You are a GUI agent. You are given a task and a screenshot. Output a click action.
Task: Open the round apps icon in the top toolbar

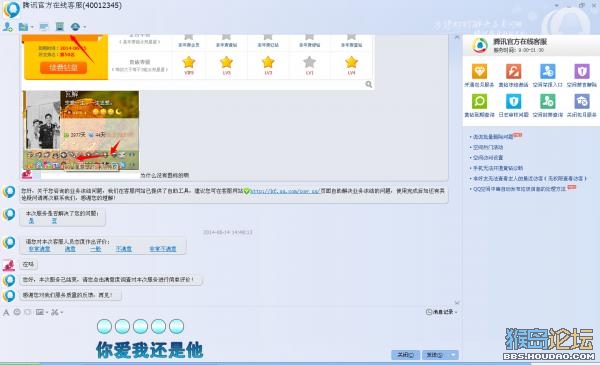pyautogui.click(x=75, y=26)
